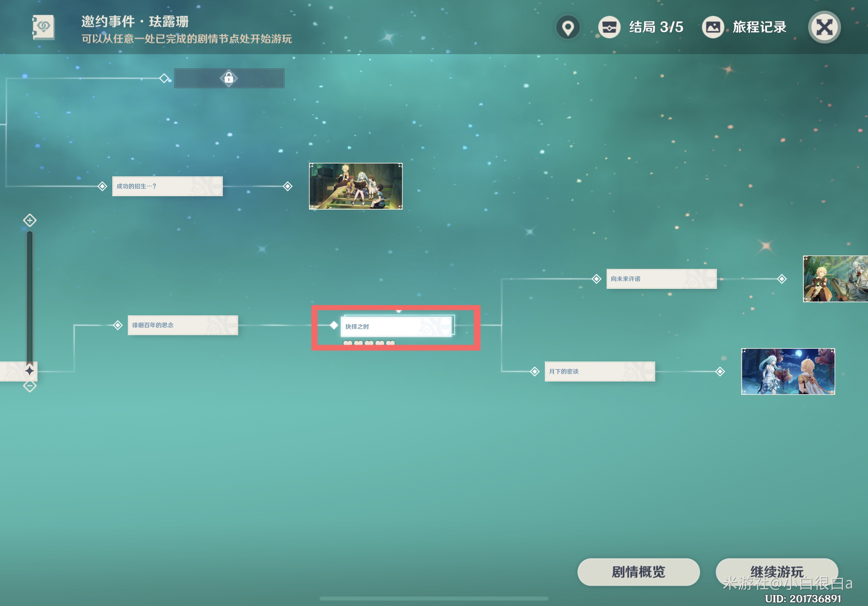This screenshot has width=868, height=606.
Task: Open the journey record picture icon
Action: (713, 27)
